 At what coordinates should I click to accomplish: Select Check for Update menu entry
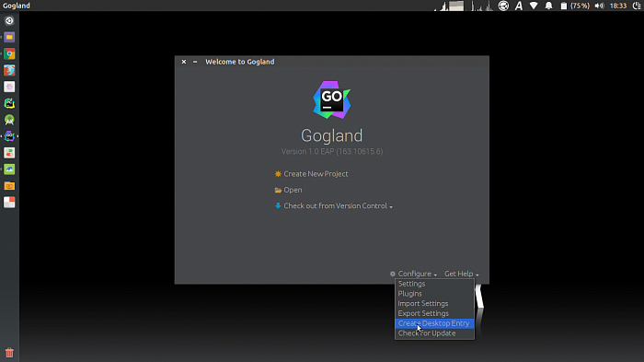tap(434, 333)
